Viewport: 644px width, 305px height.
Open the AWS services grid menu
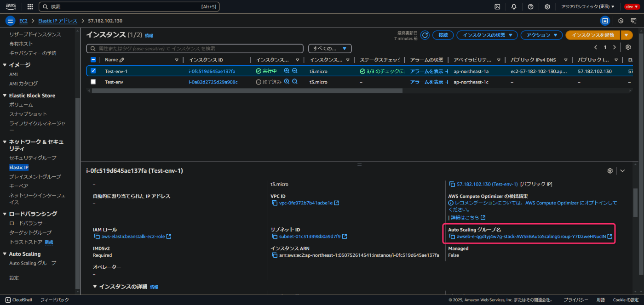30,7
